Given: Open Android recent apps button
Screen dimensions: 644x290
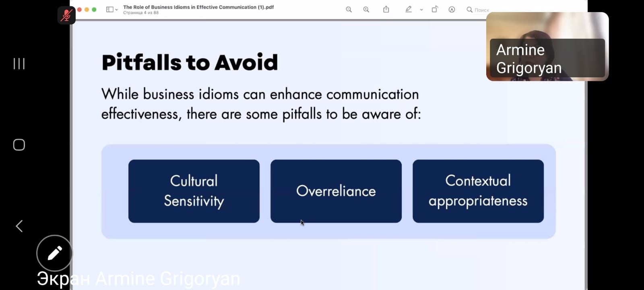Looking at the screenshot, I should (19, 64).
